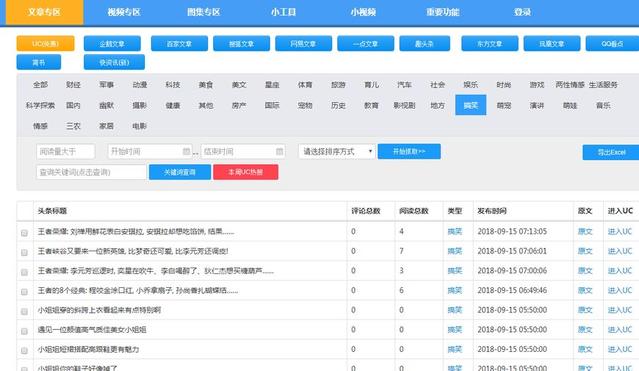The width and height of the screenshot is (639, 371).
Task: Click the 发布时间 column header
Action: 492,211
